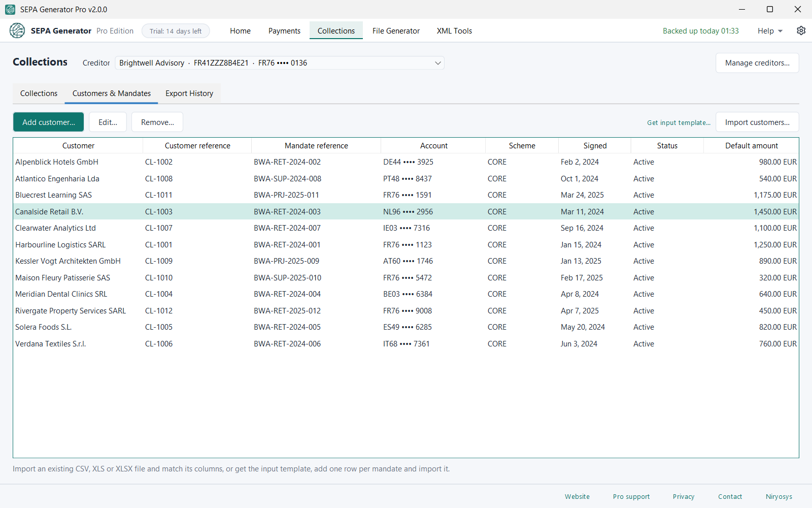
Task: Sort by the Default amount column header
Action: pyautogui.click(x=751, y=146)
